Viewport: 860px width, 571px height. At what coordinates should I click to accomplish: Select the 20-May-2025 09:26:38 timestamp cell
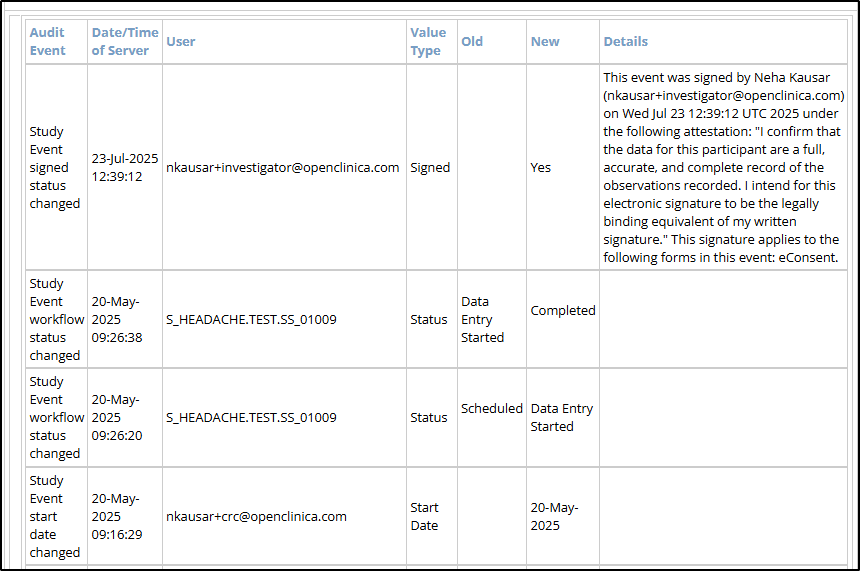[x=118, y=320]
